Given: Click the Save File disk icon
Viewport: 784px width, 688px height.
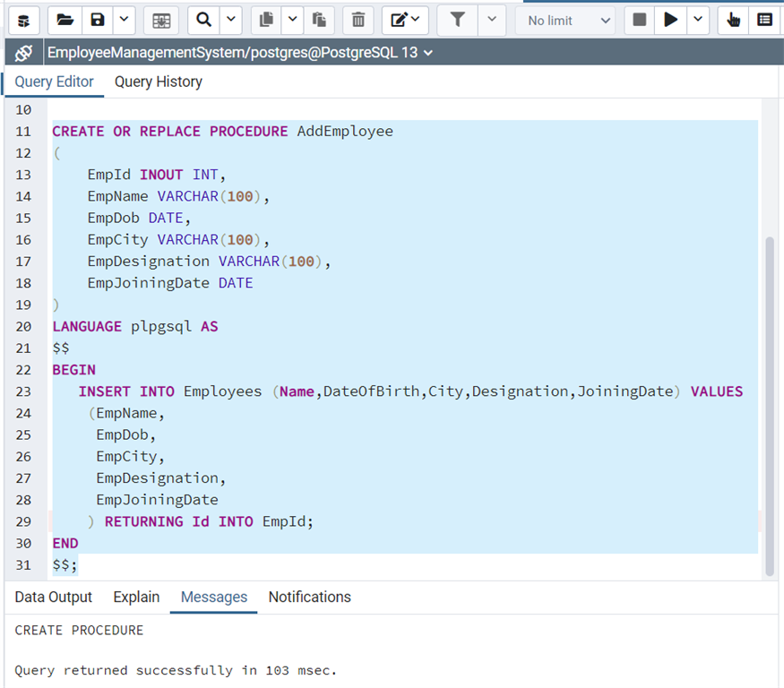Looking at the screenshot, I should click(x=97, y=20).
